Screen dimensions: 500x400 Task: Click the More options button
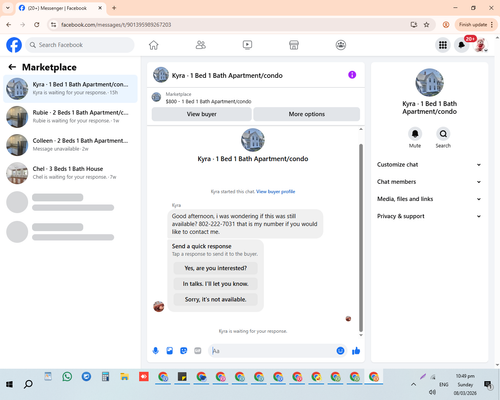[307, 114]
